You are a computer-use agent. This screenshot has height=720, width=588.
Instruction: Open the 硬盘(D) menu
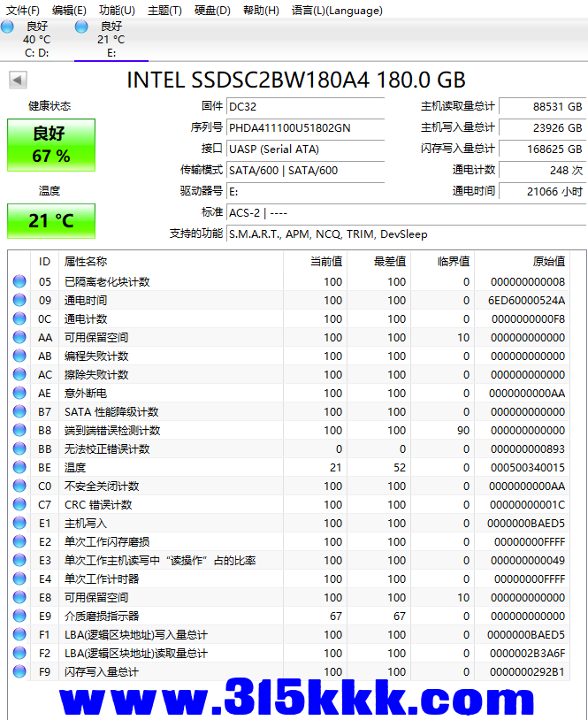click(212, 10)
